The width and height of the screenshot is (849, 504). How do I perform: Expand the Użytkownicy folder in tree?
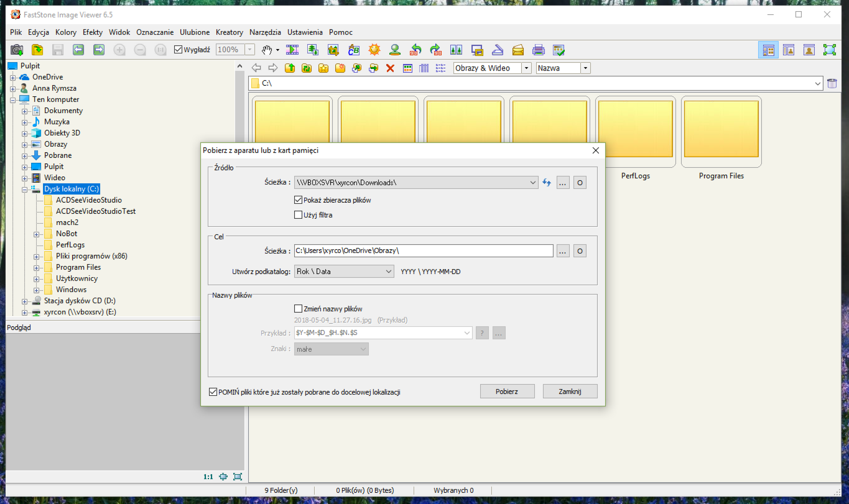[36, 279]
